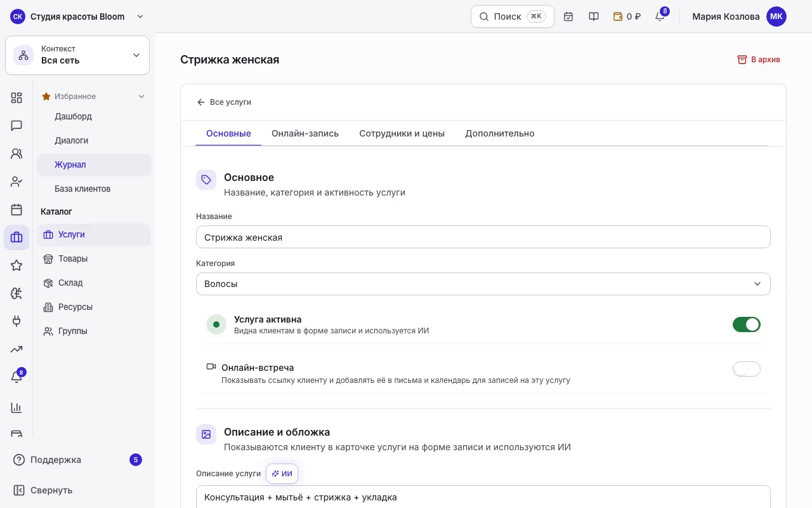Click into the "Описание услуги" text area
The image size is (812, 508).
tap(483, 497)
